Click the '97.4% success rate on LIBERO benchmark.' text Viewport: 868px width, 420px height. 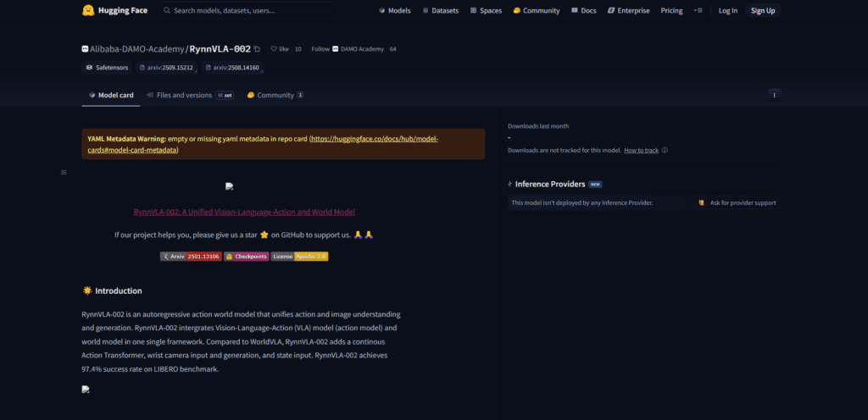pos(151,369)
